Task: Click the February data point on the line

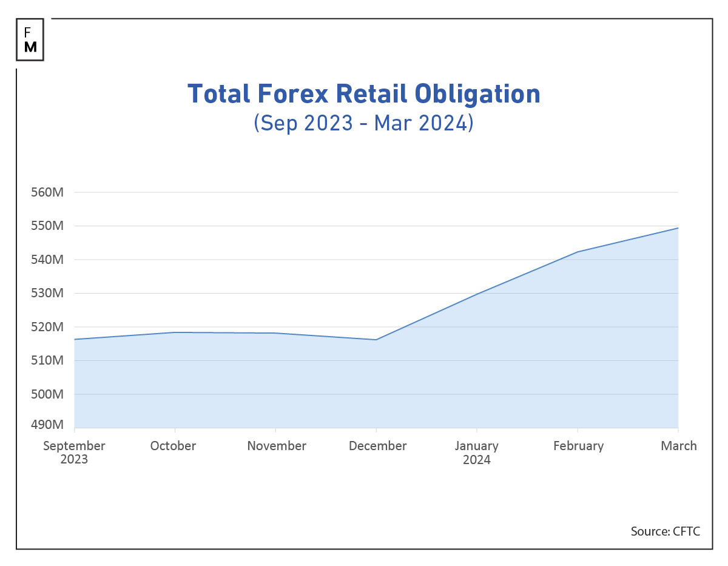Action: click(579, 251)
